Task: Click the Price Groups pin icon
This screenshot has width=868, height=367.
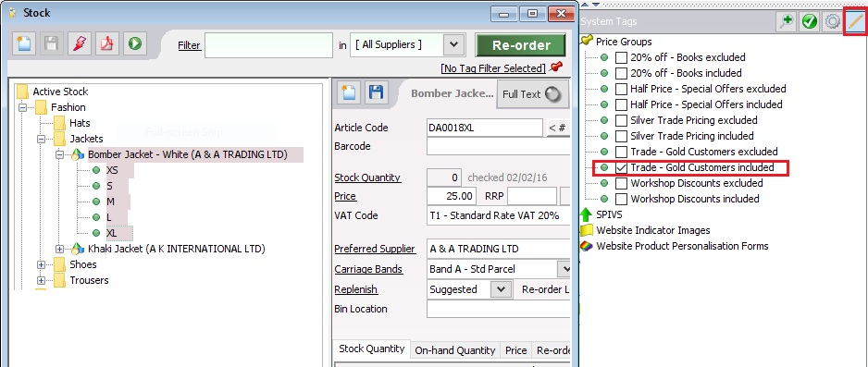Action: [x=587, y=42]
